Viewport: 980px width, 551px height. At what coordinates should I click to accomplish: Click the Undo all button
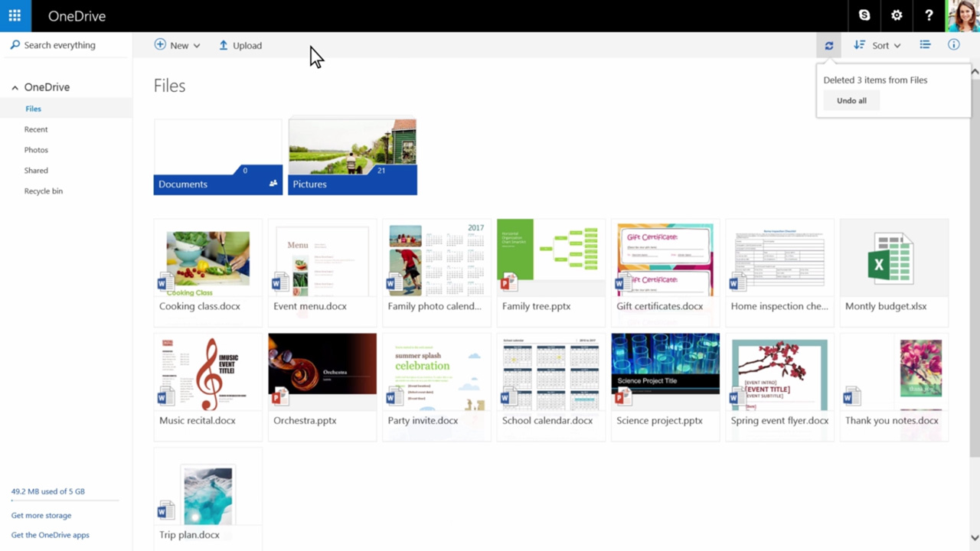pos(851,100)
